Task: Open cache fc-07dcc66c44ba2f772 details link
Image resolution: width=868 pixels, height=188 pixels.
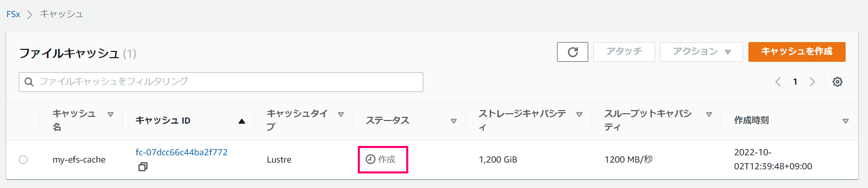Action: [x=182, y=152]
